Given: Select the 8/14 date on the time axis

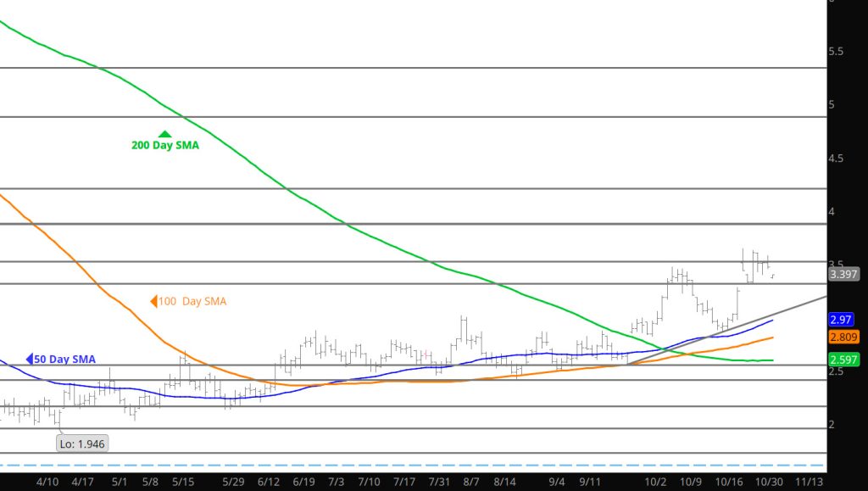Looking at the screenshot, I should pos(505,481).
